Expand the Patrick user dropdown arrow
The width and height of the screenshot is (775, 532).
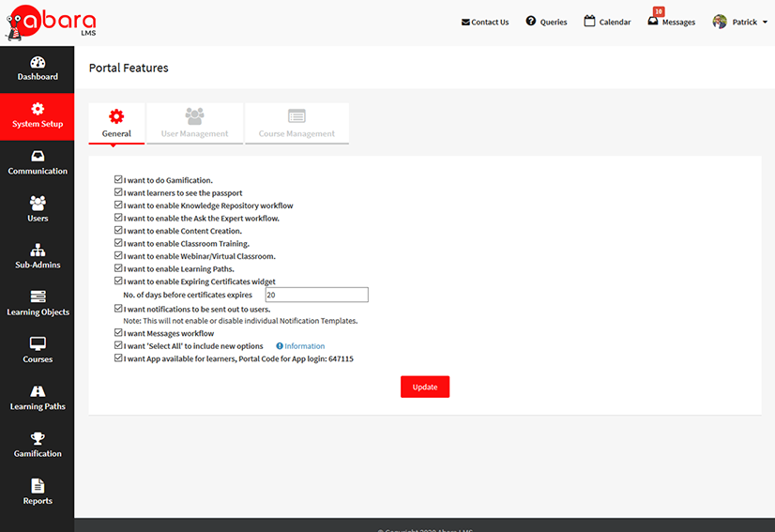click(765, 23)
